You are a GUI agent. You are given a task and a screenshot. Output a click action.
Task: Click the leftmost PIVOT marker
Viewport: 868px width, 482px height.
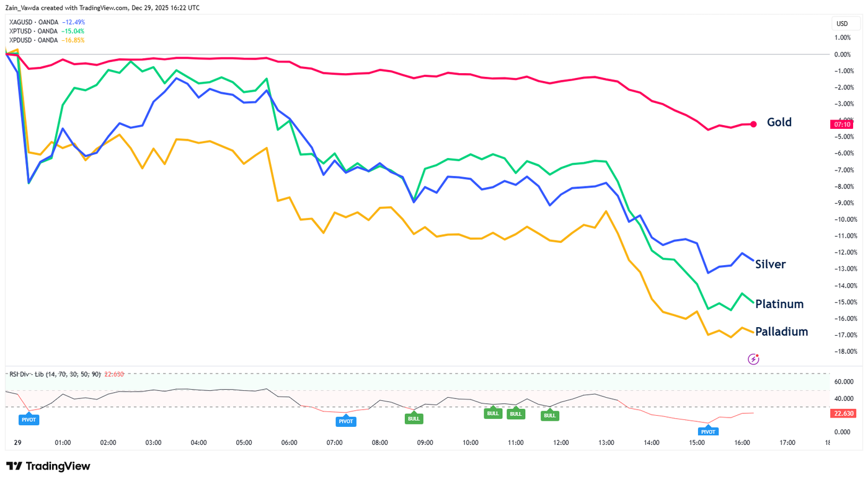pyautogui.click(x=29, y=419)
